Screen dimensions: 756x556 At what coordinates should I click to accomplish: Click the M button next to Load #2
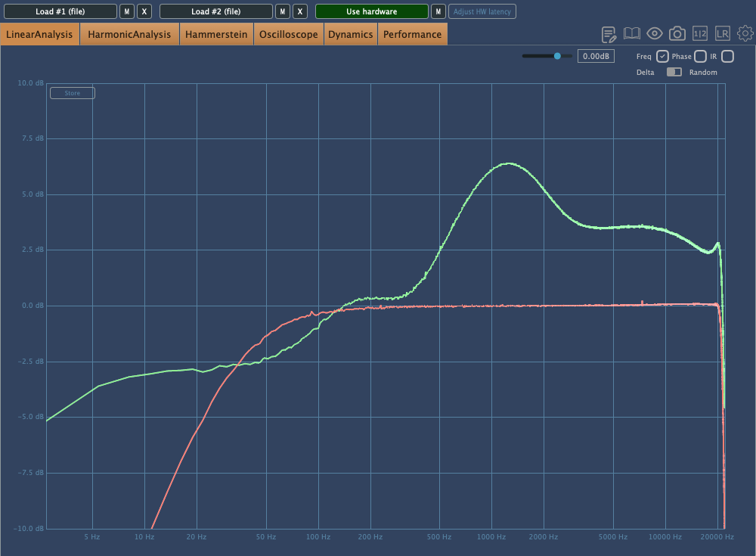282,11
